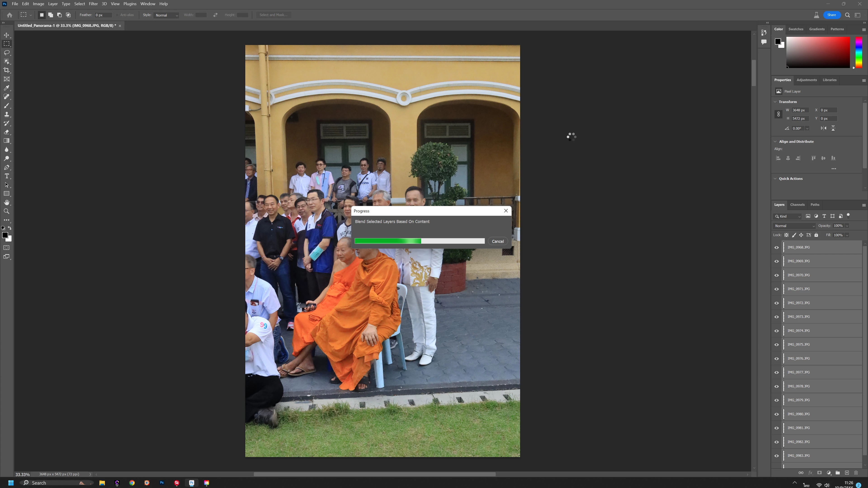Select the Move tool
868x488 pixels.
point(6,35)
